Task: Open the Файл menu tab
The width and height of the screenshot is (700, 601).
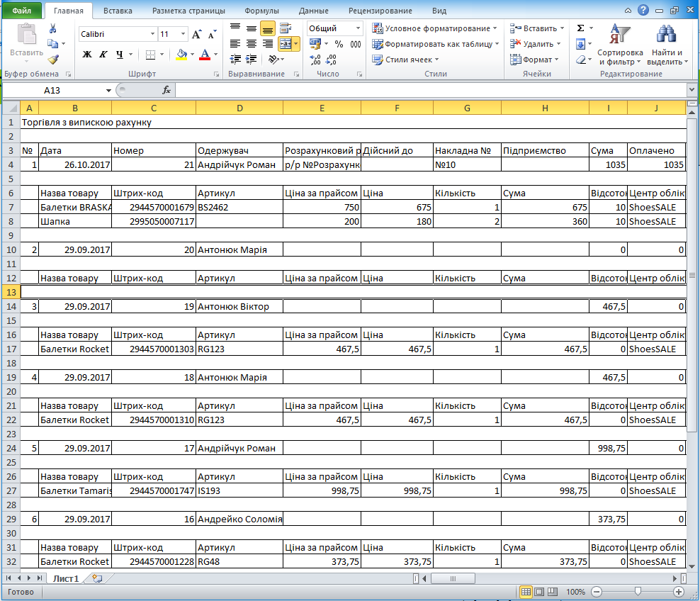Action: (x=22, y=11)
